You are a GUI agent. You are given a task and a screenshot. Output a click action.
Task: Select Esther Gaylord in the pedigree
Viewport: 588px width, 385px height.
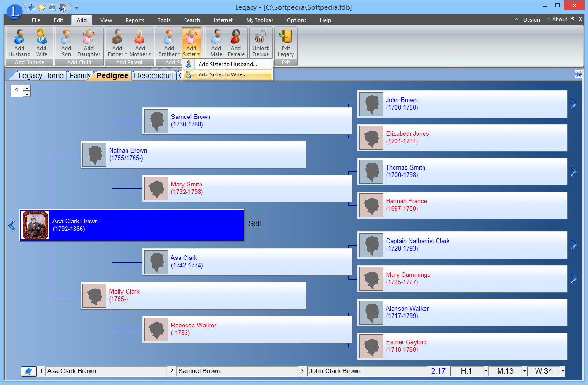462,346
